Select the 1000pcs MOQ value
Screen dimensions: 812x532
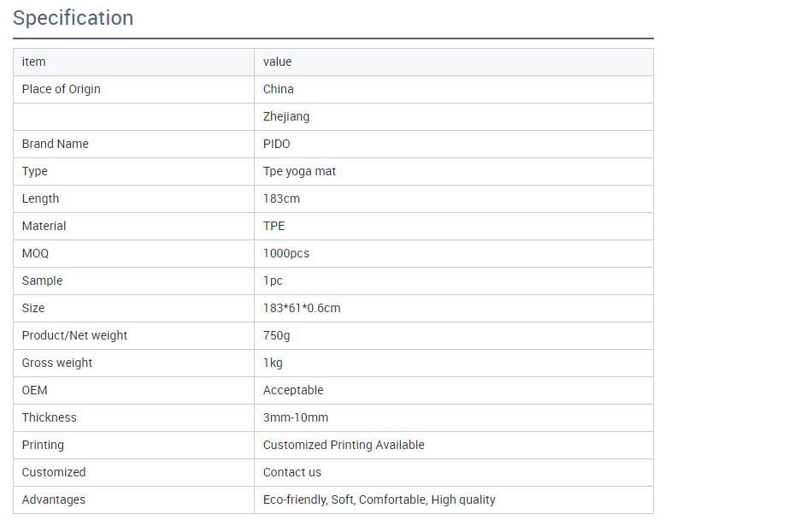pyautogui.click(x=286, y=253)
